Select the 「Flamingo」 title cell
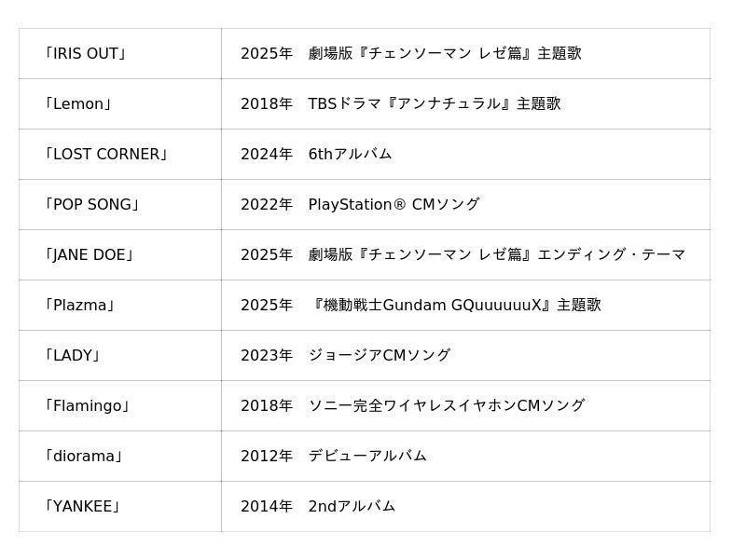Image resolution: width=746 pixels, height=560 pixels. (87, 406)
